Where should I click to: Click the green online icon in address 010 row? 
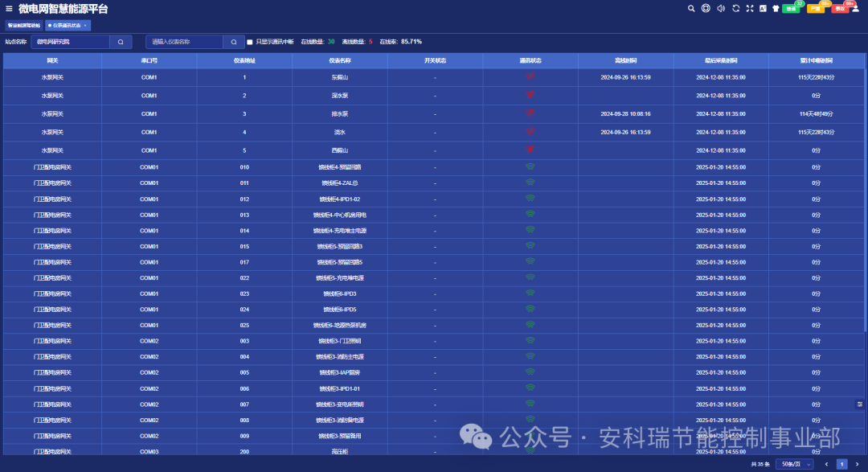pyautogui.click(x=530, y=166)
